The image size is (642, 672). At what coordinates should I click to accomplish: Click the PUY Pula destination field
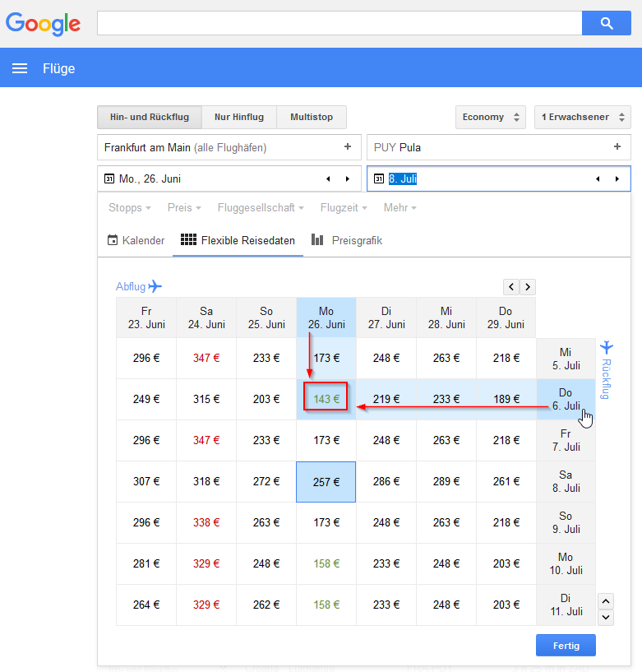click(x=498, y=147)
